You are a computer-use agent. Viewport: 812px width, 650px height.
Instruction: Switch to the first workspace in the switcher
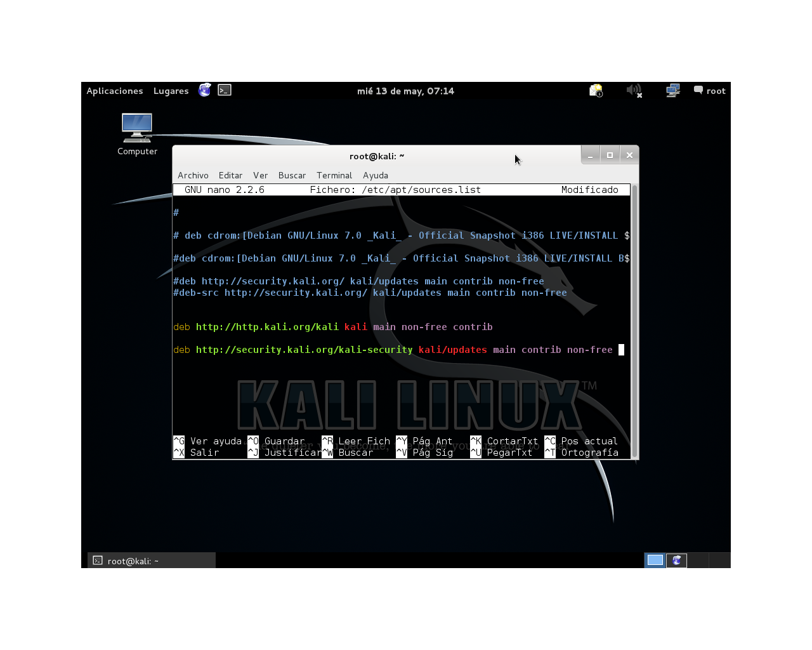pyautogui.click(x=655, y=560)
